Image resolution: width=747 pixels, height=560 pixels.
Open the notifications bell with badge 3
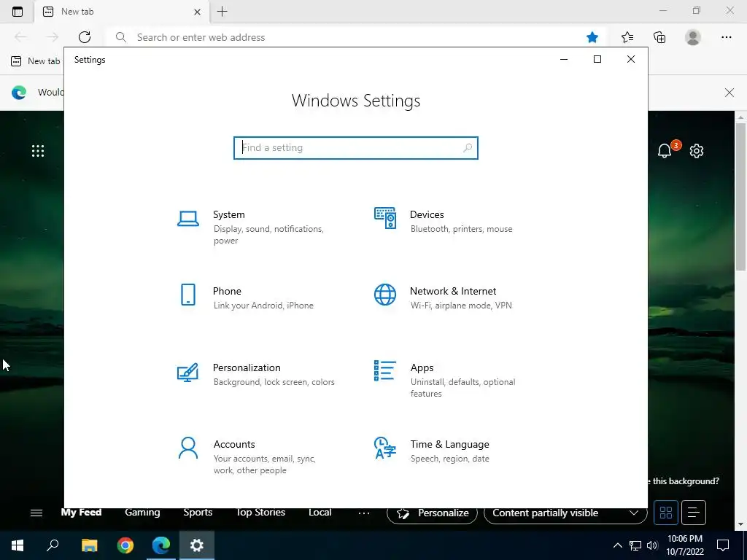666,150
